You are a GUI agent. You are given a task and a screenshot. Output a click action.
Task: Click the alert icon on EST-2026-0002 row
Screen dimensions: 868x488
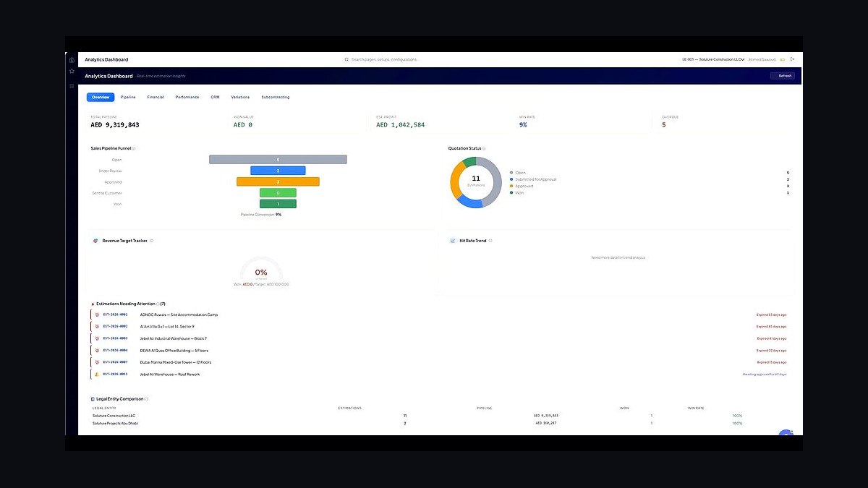coord(96,327)
